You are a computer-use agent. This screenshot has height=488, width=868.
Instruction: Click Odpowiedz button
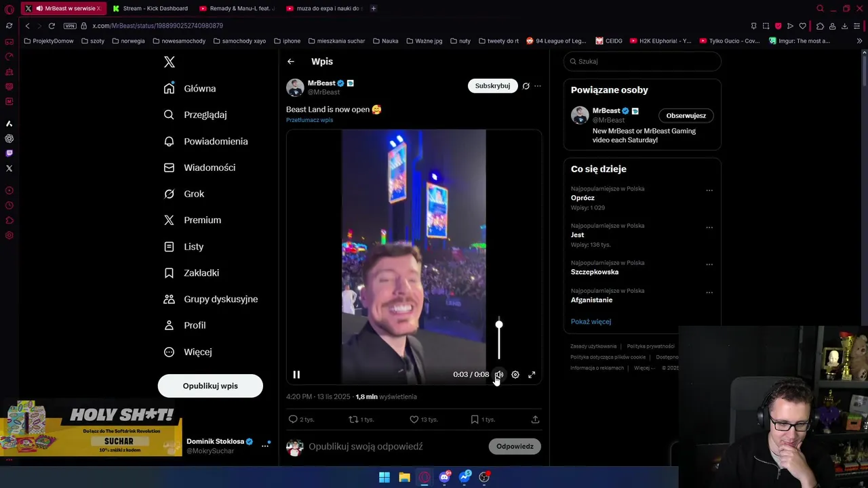515,447
